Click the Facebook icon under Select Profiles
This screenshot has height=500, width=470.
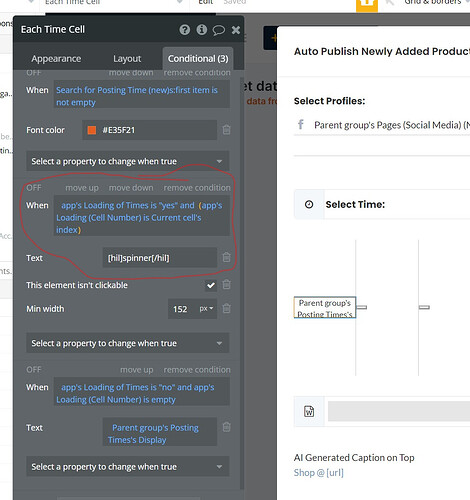(301, 125)
